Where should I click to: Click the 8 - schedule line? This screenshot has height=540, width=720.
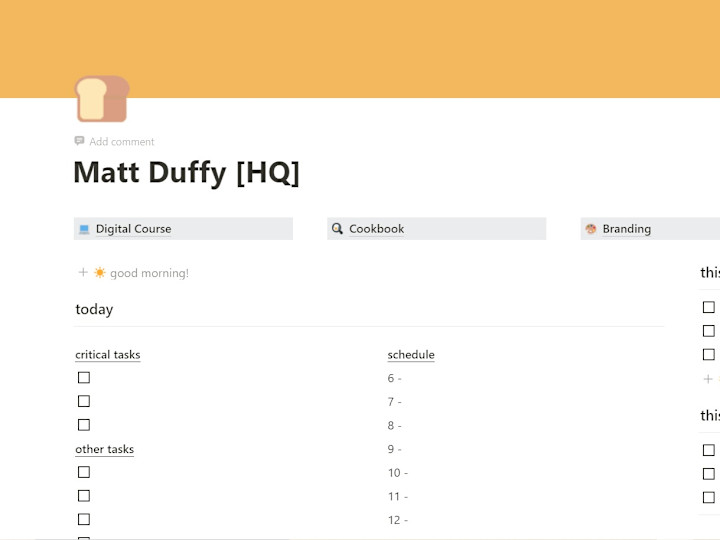pyautogui.click(x=394, y=426)
